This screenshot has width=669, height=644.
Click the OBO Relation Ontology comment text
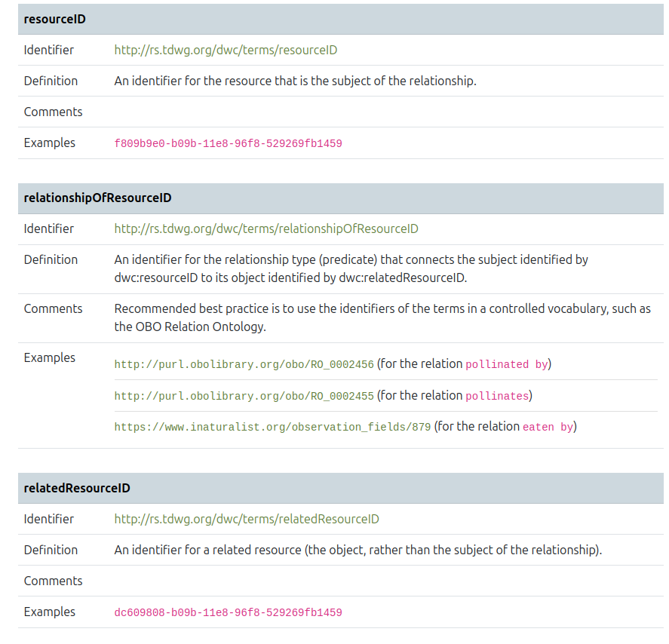click(x=382, y=317)
